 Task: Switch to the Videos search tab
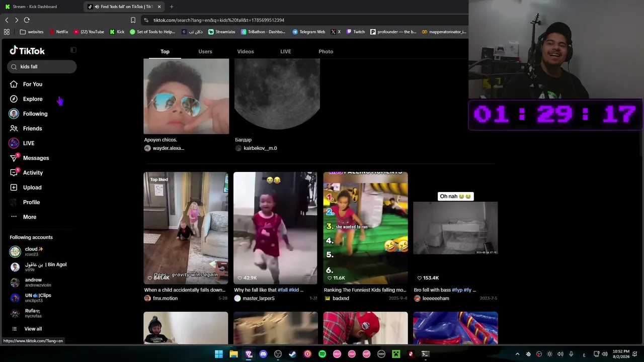click(246, 51)
